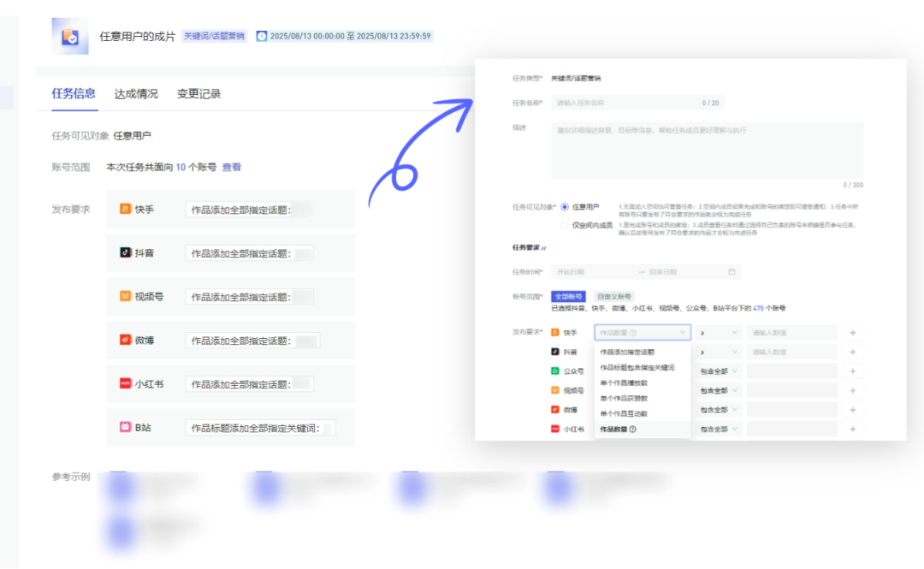
Task: Click the clock icon beside the date range
Action: (x=261, y=37)
